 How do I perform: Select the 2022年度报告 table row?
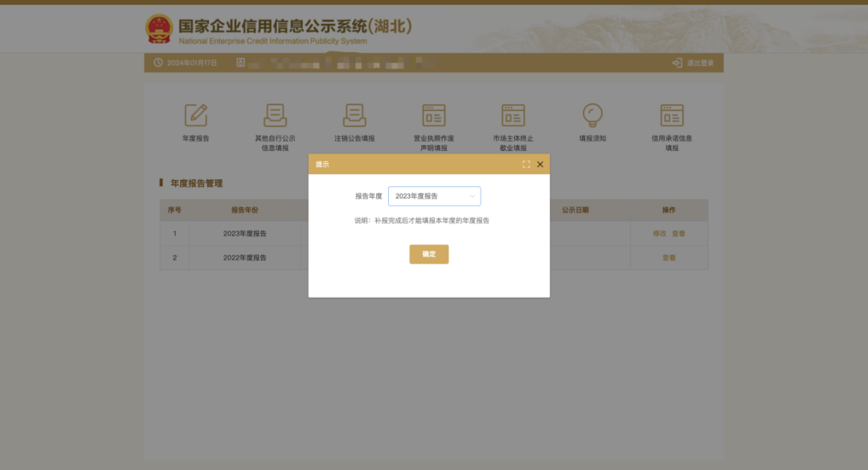click(244, 258)
